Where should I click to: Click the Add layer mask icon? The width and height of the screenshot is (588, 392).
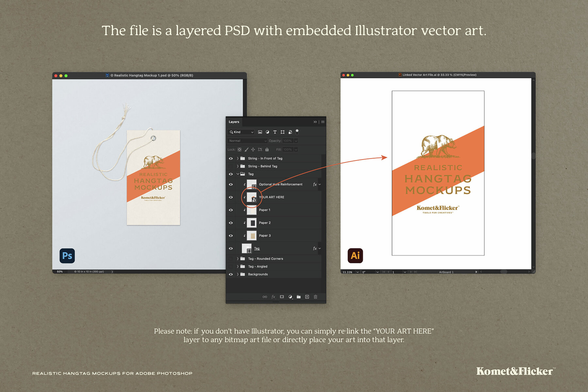(x=282, y=297)
